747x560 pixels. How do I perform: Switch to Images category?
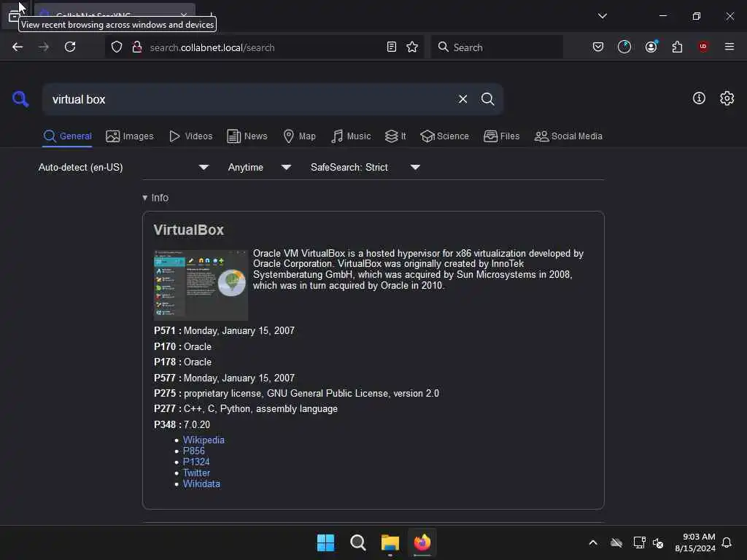click(x=130, y=136)
